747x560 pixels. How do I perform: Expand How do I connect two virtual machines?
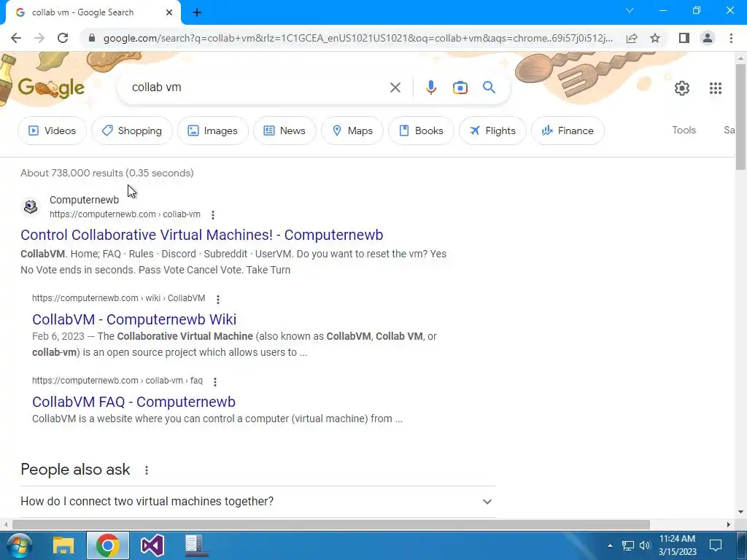click(258, 502)
